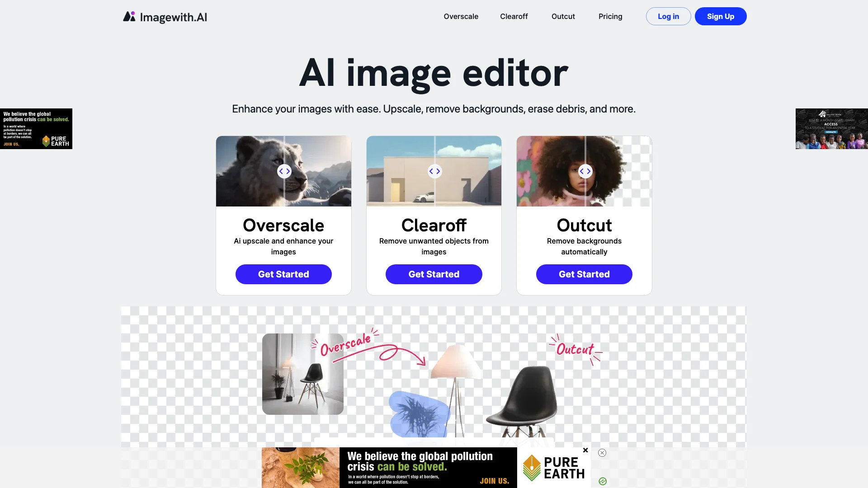
Task: Click the Clearoff before/after toggle icon
Action: [x=434, y=171]
